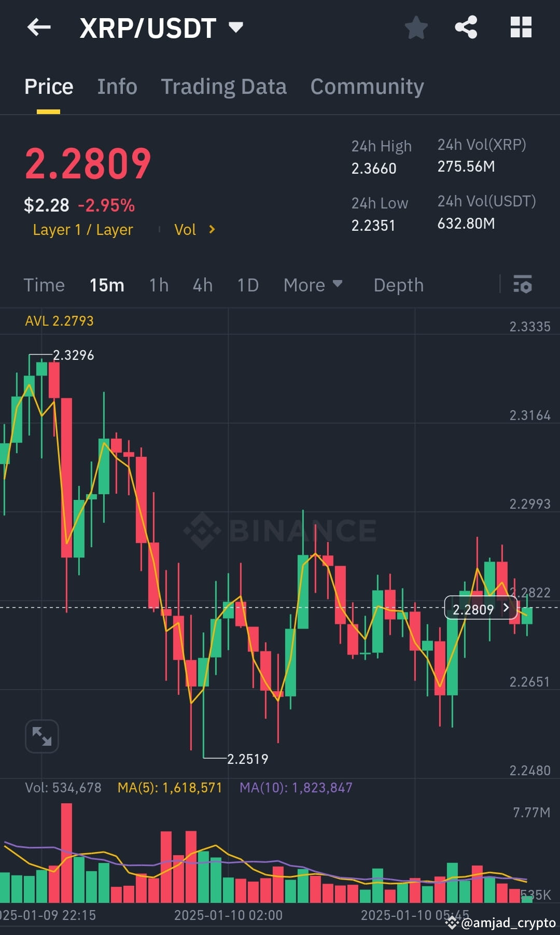Select the 4h interval
This screenshot has width=560, height=935.
pyautogui.click(x=203, y=285)
